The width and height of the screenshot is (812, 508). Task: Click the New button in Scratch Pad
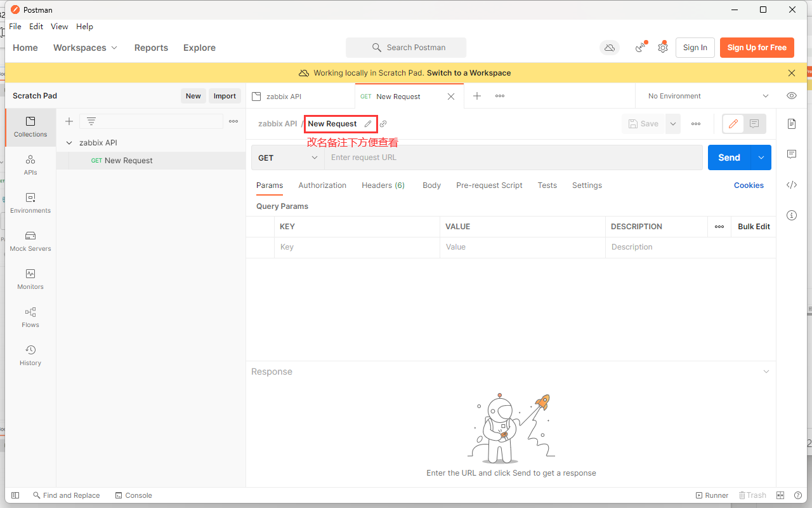click(193, 96)
